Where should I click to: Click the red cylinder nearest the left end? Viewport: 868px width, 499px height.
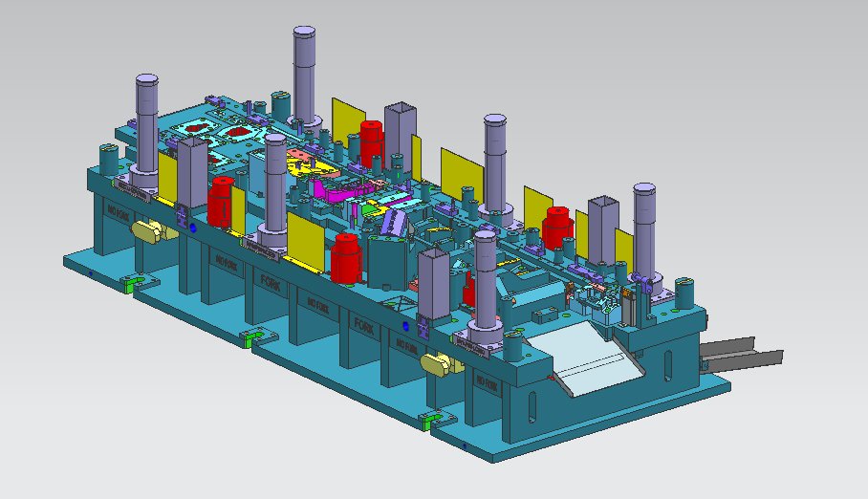(221, 198)
